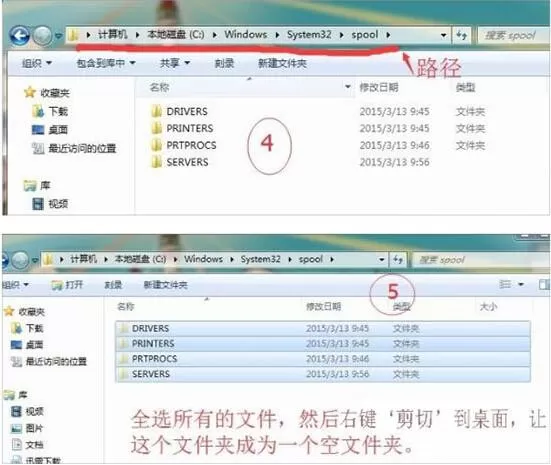Click the change view icon in lower window
The width and height of the screenshot is (551, 465).
tap(505, 284)
